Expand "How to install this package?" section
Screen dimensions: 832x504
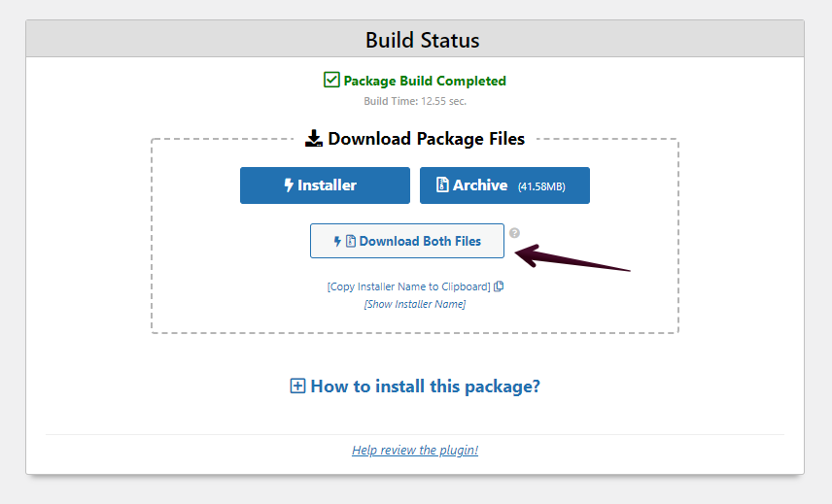425,386
